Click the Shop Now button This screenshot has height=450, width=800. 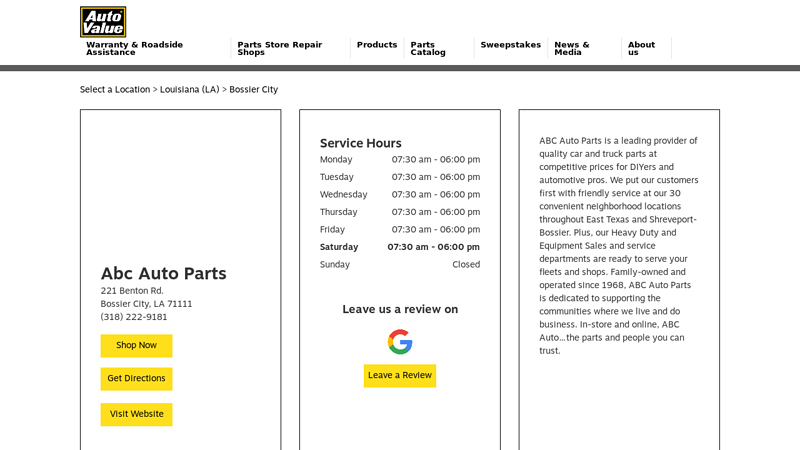[136, 345]
